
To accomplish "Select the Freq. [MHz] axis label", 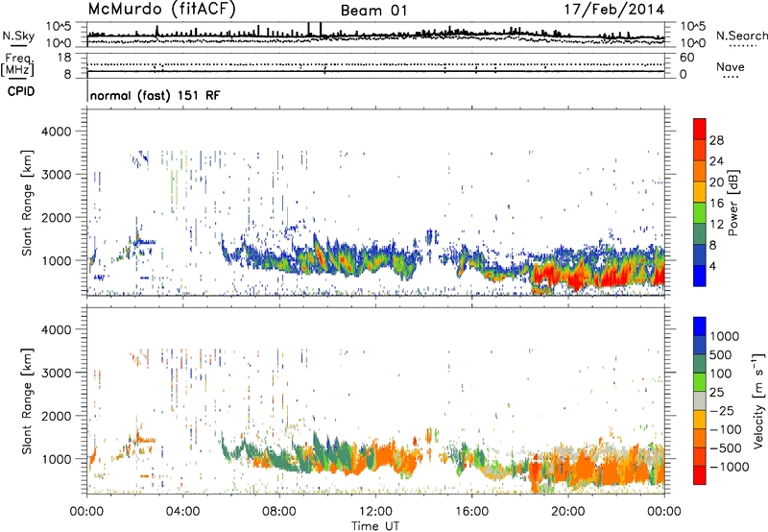I will click(17, 64).
